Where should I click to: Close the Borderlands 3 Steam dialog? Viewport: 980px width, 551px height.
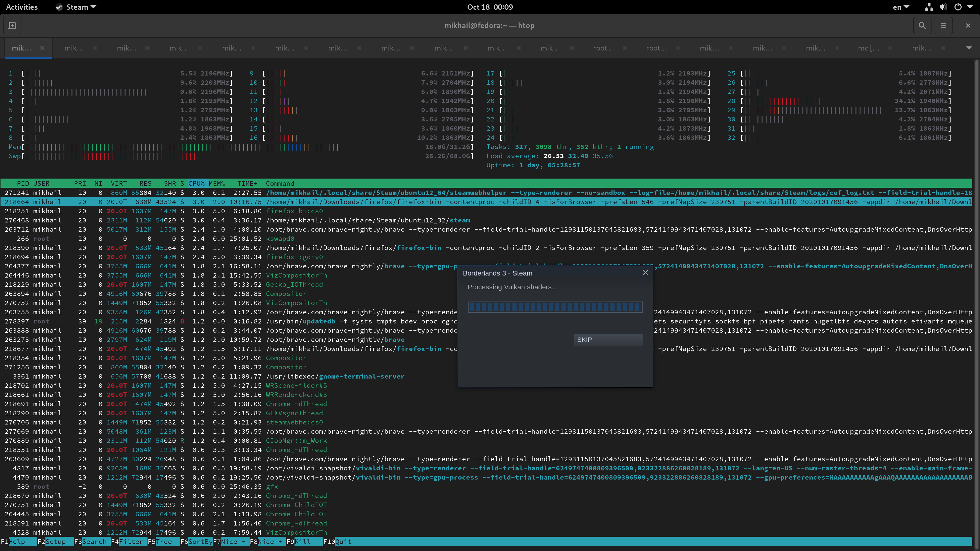click(x=645, y=273)
